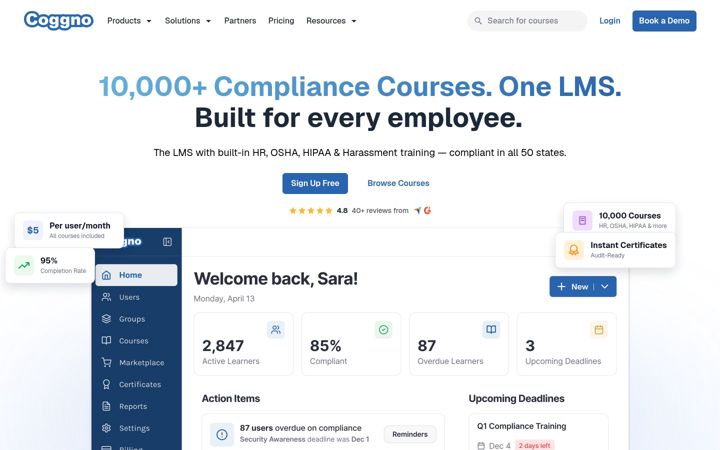Click the Coggno logo
720x450 pixels.
click(x=59, y=20)
